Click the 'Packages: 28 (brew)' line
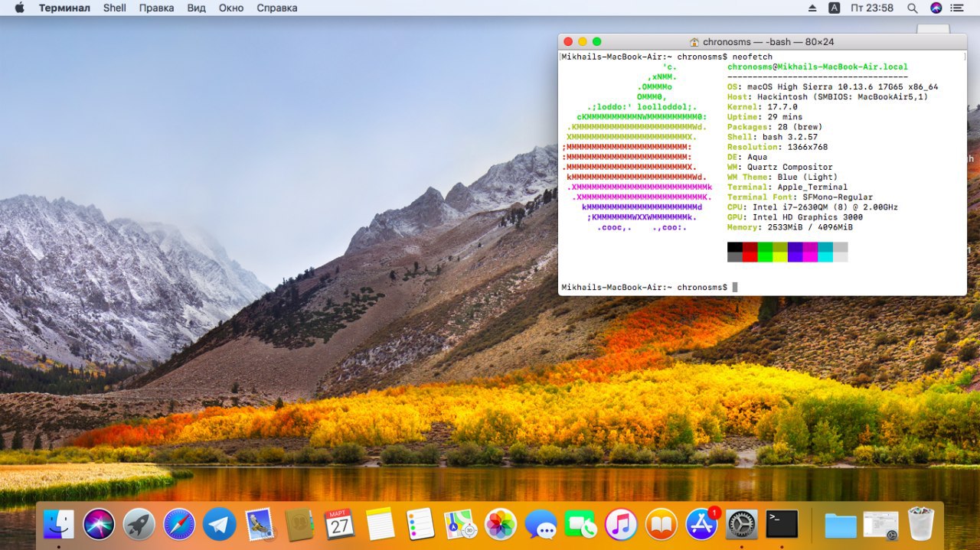The width and height of the screenshot is (980, 550). pyautogui.click(x=775, y=127)
